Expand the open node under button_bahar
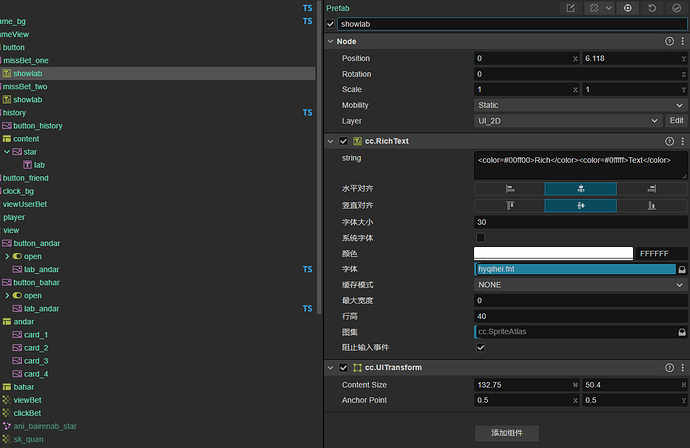This screenshot has width=690, height=448. [x=7, y=295]
